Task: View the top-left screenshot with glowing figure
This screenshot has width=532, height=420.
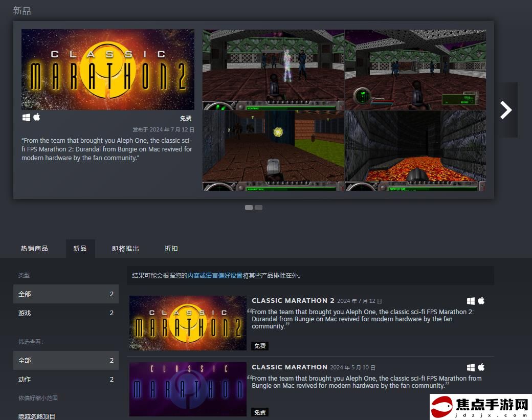Action: click(274, 70)
